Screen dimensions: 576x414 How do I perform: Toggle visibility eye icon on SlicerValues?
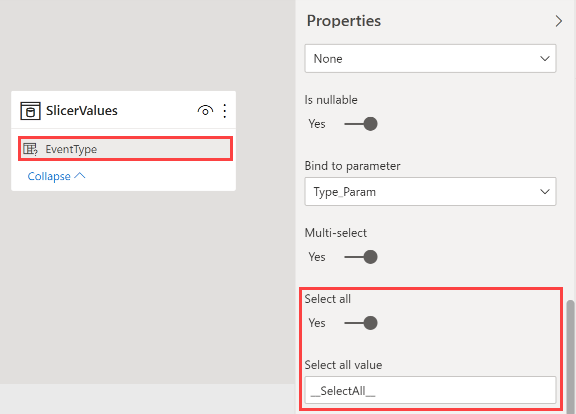[205, 111]
